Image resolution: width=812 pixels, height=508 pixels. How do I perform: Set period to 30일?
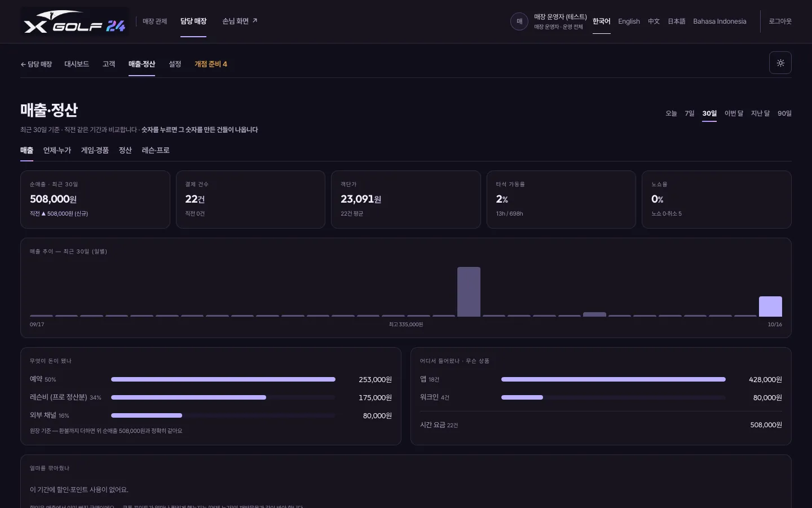pyautogui.click(x=709, y=113)
